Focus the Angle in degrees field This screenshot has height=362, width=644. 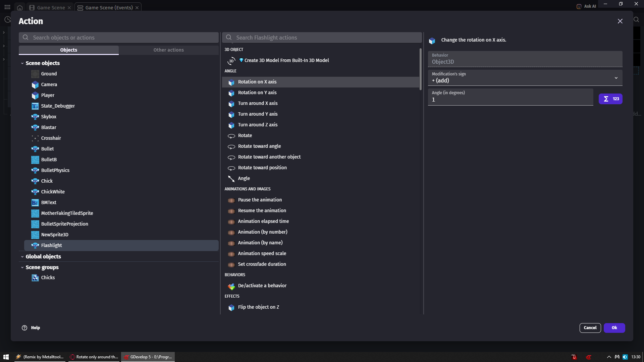(510, 100)
